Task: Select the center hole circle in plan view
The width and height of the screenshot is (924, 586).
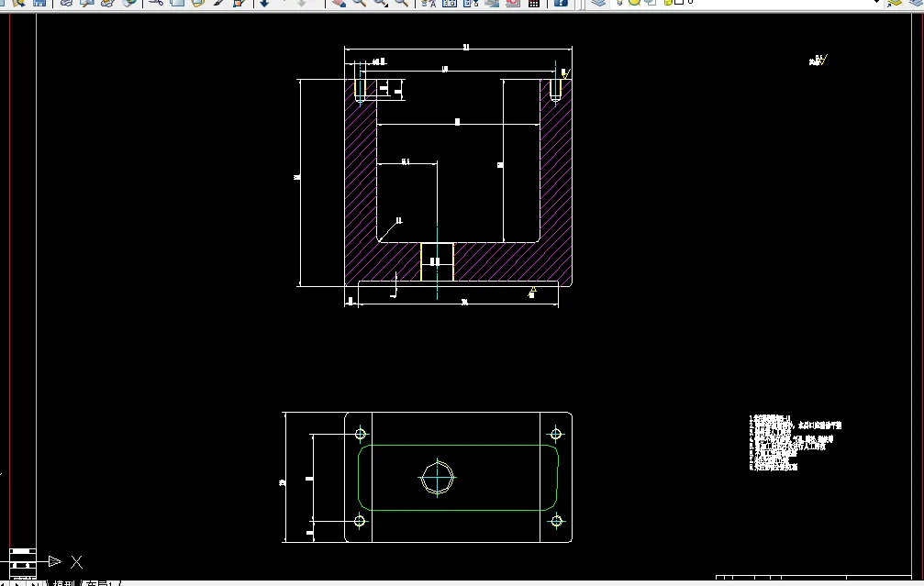Action: coord(438,478)
